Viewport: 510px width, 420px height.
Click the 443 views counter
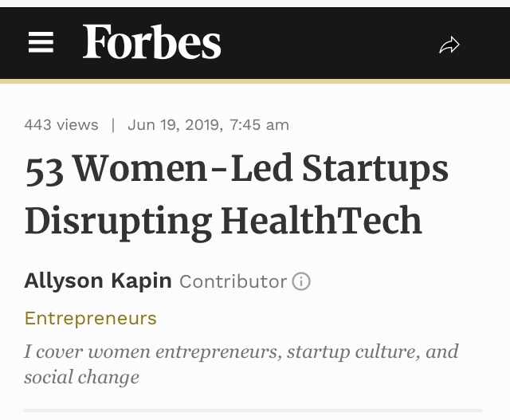point(61,125)
